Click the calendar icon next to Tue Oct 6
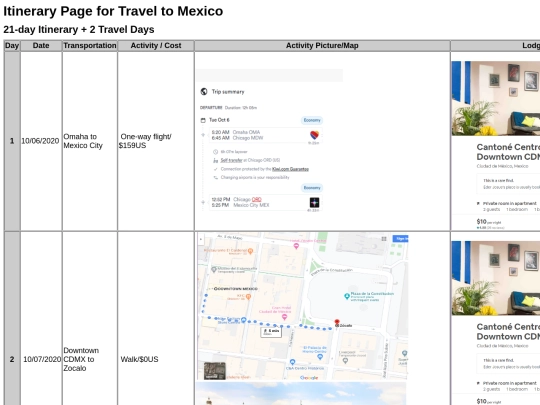The width and height of the screenshot is (540, 405). coord(203,120)
